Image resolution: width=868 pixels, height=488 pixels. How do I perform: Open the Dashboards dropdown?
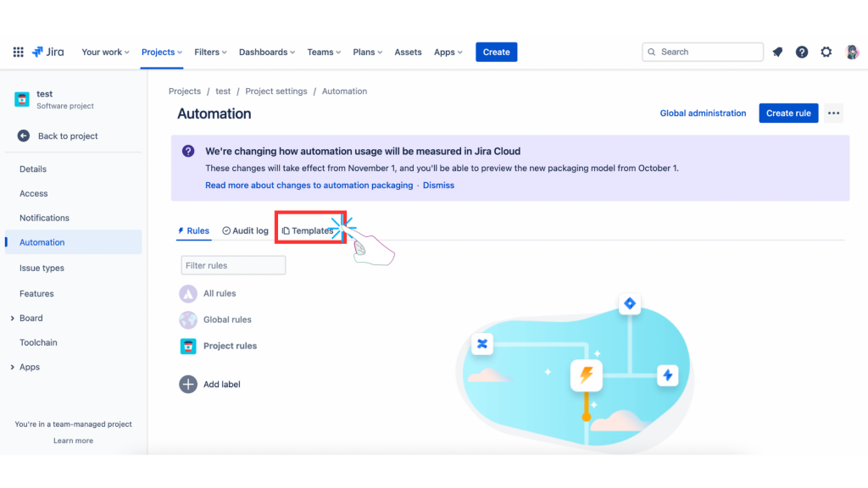pos(267,52)
